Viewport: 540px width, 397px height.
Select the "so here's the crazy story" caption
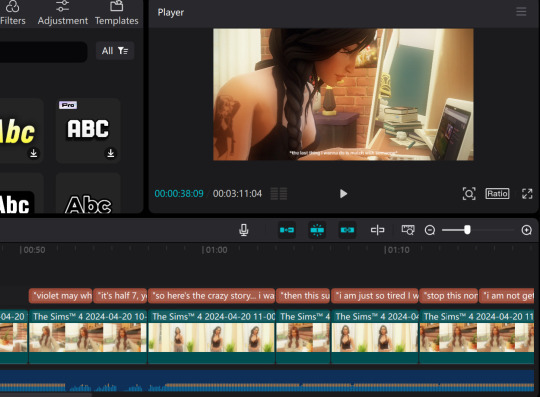click(211, 296)
